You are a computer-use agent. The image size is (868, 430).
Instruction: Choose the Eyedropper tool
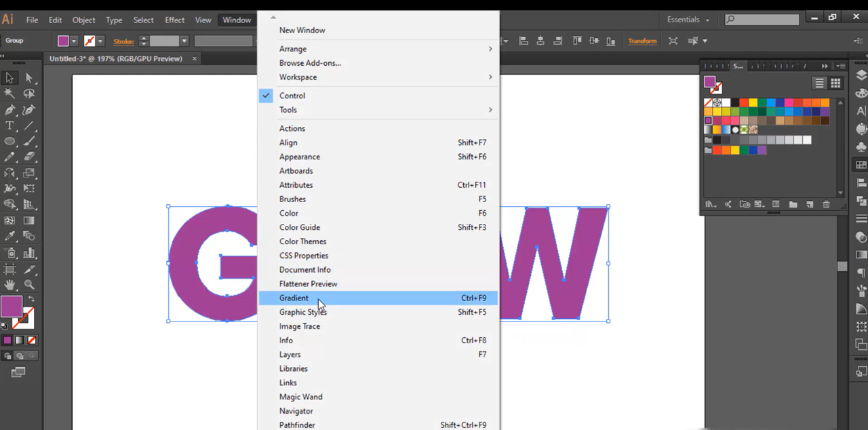(9, 236)
